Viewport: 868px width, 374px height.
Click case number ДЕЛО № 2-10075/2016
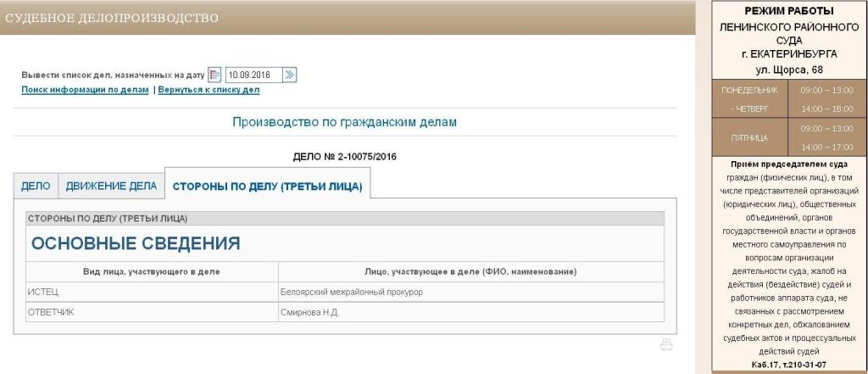coord(345,157)
